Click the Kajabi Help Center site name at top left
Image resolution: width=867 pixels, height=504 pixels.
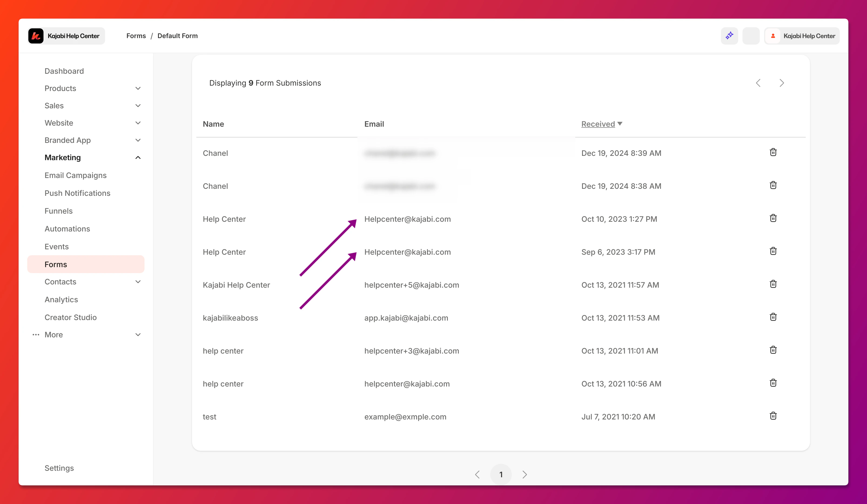pyautogui.click(x=74, y=36)
